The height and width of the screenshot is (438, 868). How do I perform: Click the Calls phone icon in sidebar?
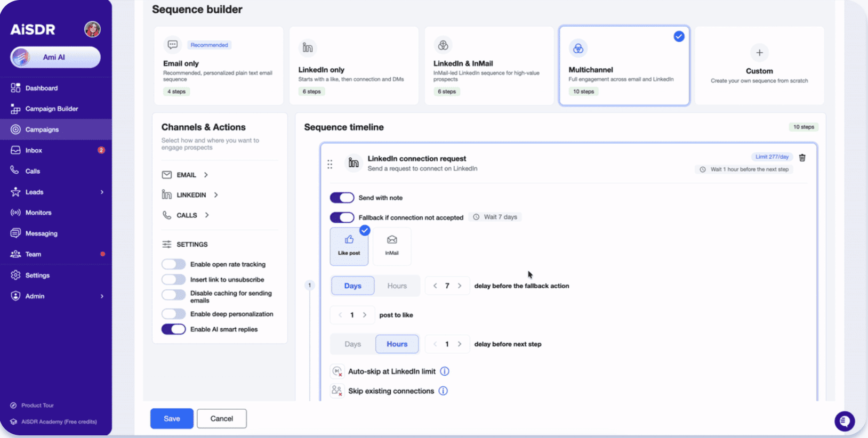15,171
